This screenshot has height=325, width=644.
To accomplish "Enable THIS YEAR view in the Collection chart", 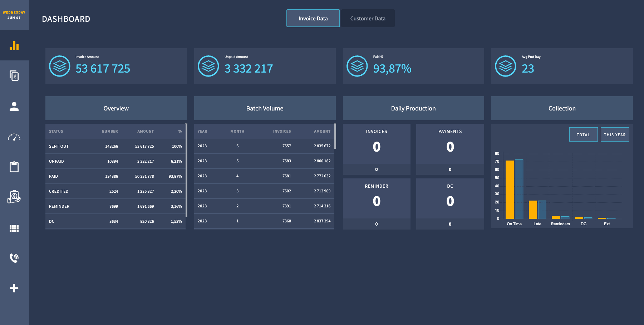I will (x=615, y=134).
